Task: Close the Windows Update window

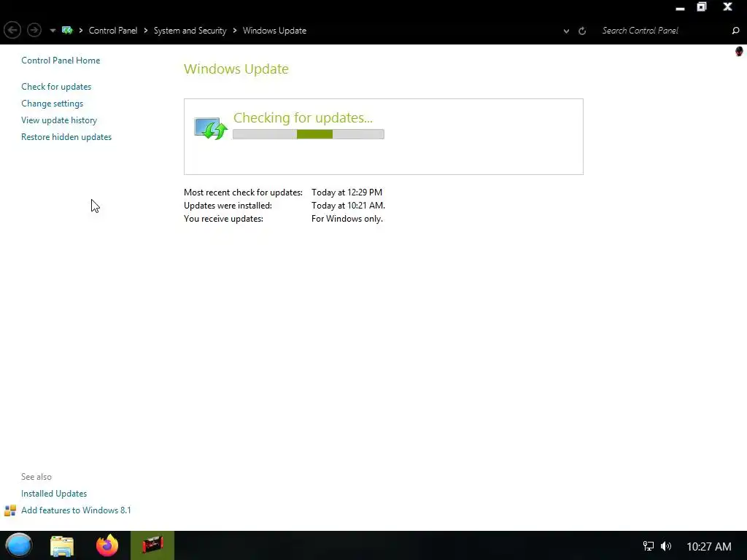Action: point(727,7)
